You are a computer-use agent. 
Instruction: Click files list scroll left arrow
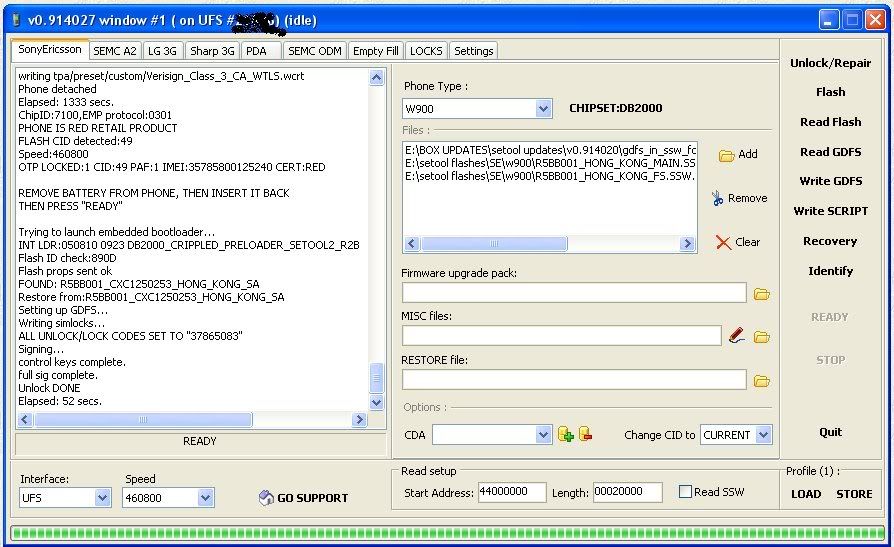[x=412, y=244]
